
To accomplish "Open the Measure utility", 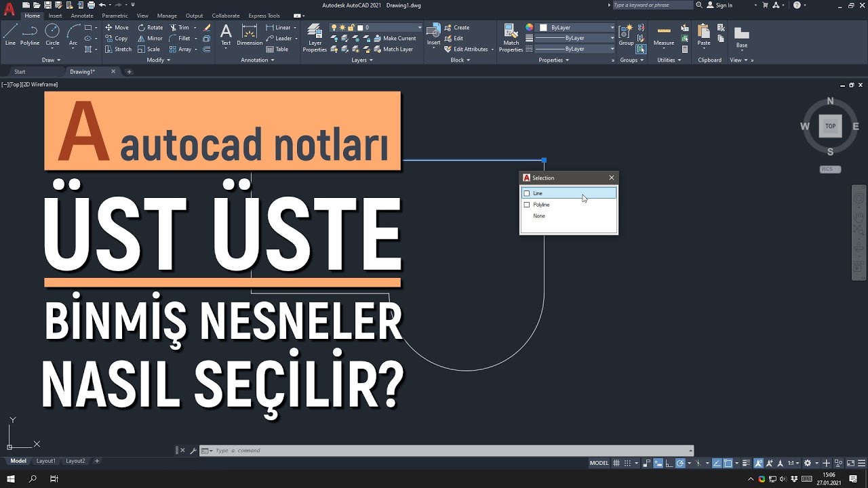I will [x=664, y=35].
